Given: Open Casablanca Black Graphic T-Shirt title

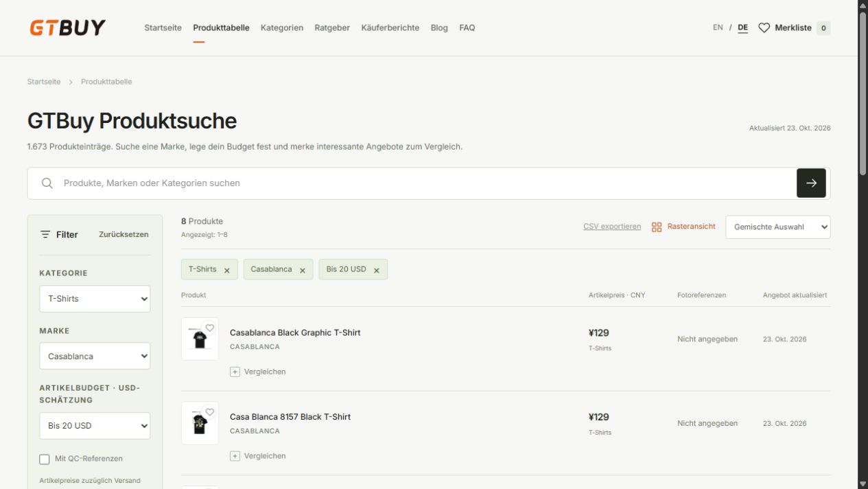Looking at the screenshot, I should [295, 332].
